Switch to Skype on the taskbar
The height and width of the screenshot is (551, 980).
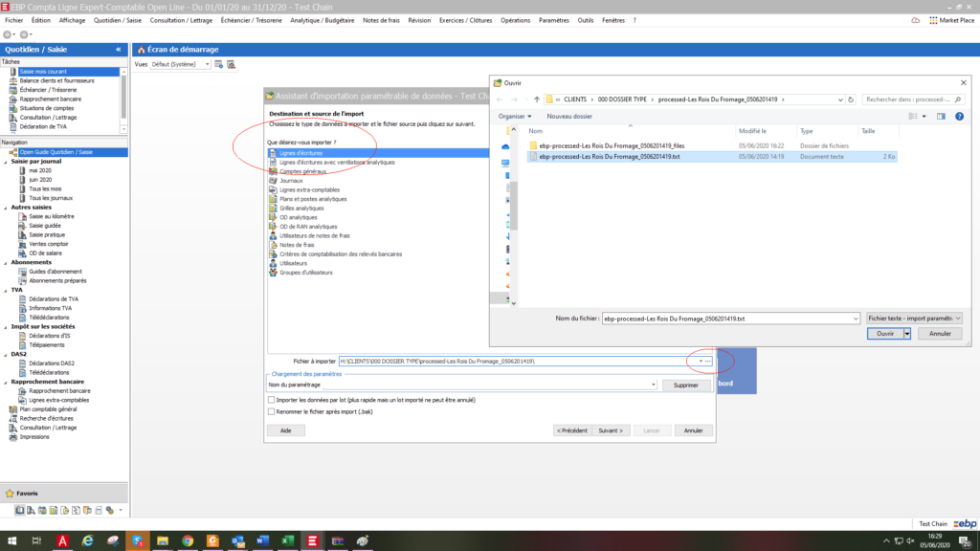coord(138,541)
